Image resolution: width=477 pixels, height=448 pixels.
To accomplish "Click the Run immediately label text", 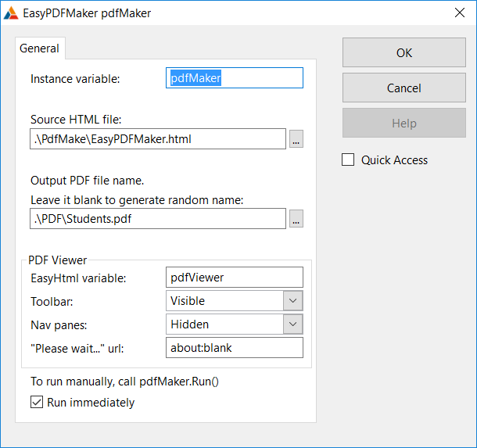I will point(91,403).
